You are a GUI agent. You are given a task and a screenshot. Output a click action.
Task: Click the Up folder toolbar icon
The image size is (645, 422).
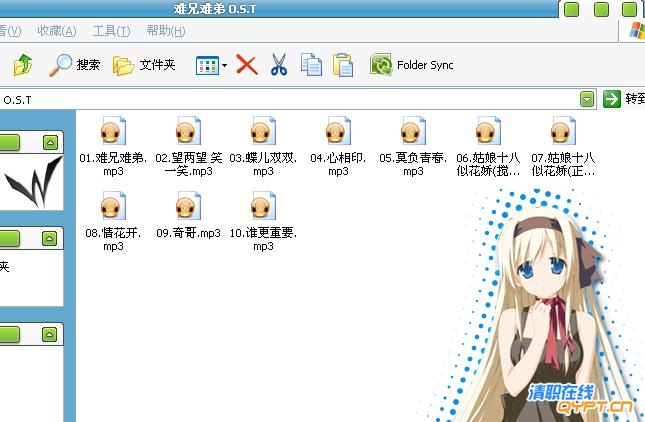(23, 65)
